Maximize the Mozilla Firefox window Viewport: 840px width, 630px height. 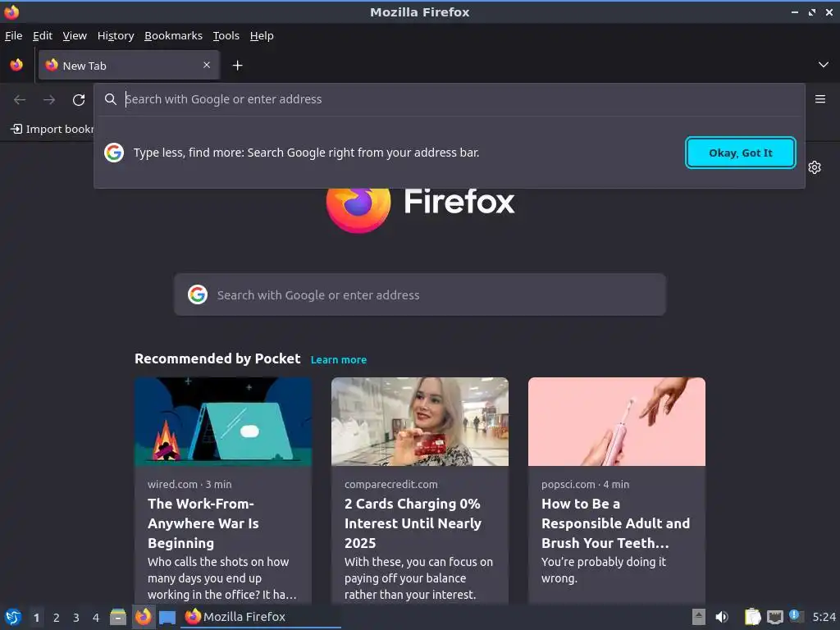click(812, 11)
